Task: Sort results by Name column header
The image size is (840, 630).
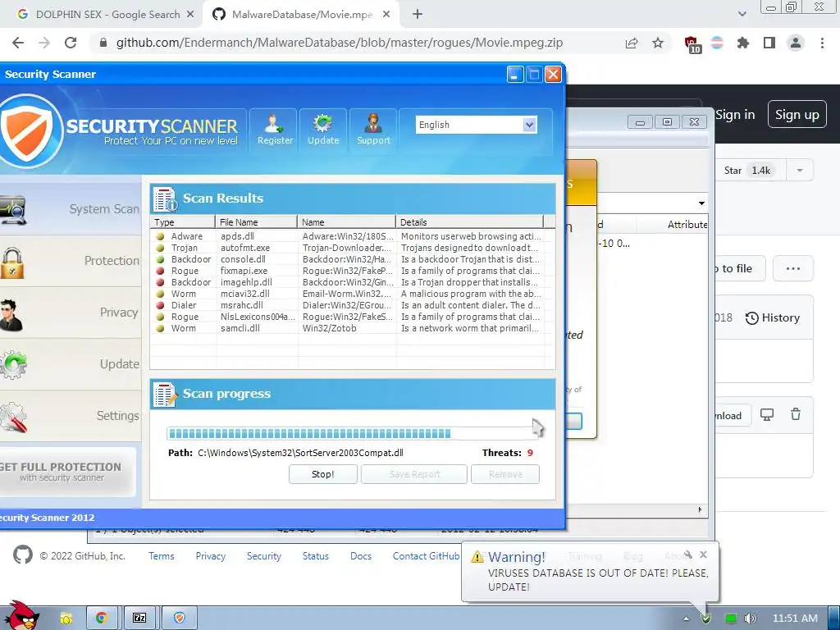Action: click(x=347, y=221)
